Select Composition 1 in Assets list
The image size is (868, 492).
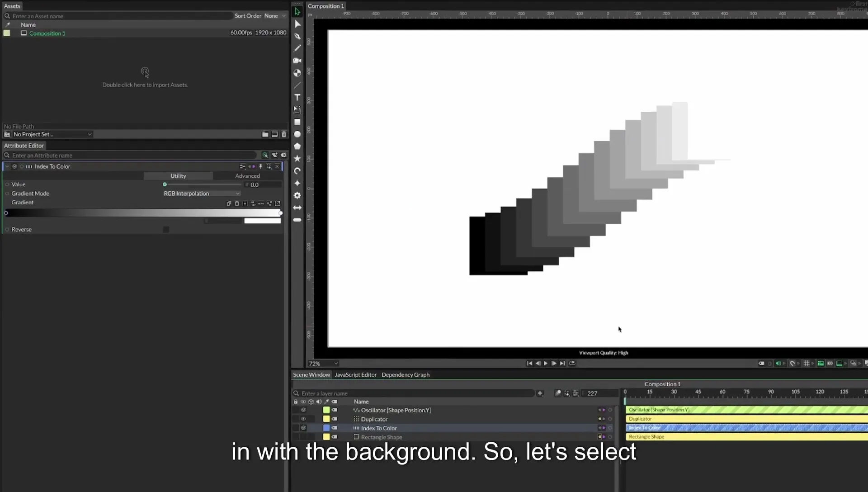point(47,33)
